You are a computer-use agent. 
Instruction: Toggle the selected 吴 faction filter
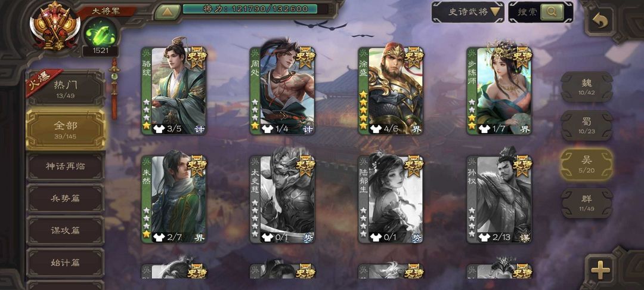587,164
